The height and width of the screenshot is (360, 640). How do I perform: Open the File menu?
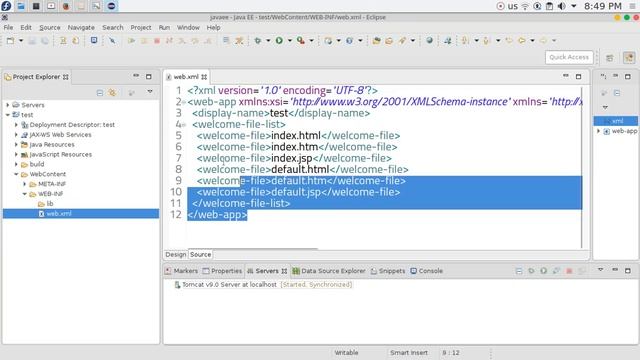coord(8,27)
